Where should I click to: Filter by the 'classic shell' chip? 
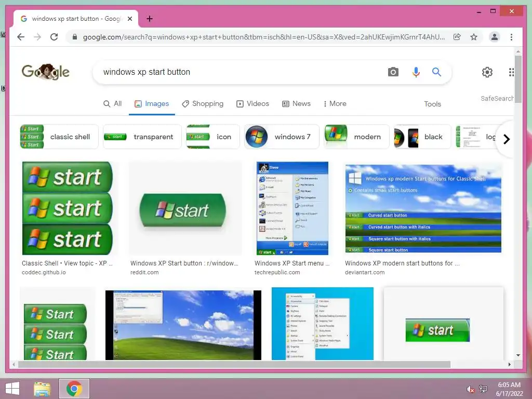click(x=59, y=137)
